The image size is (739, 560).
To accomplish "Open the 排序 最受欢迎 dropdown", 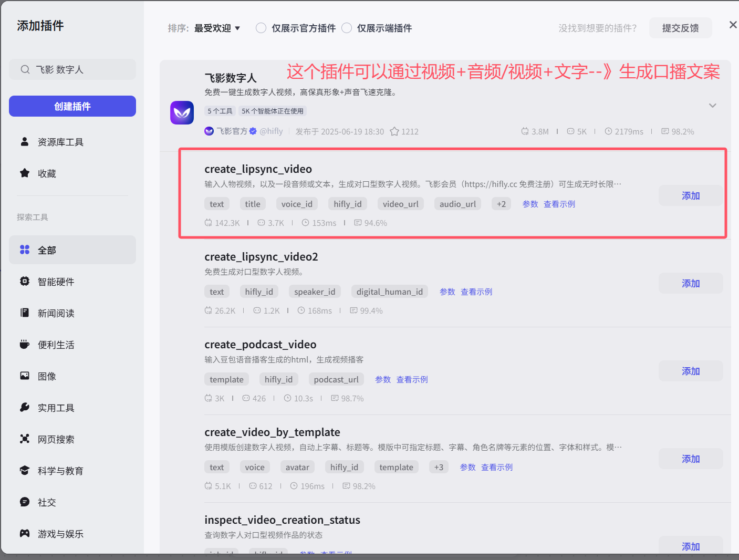I will click(x=217, y=28).
